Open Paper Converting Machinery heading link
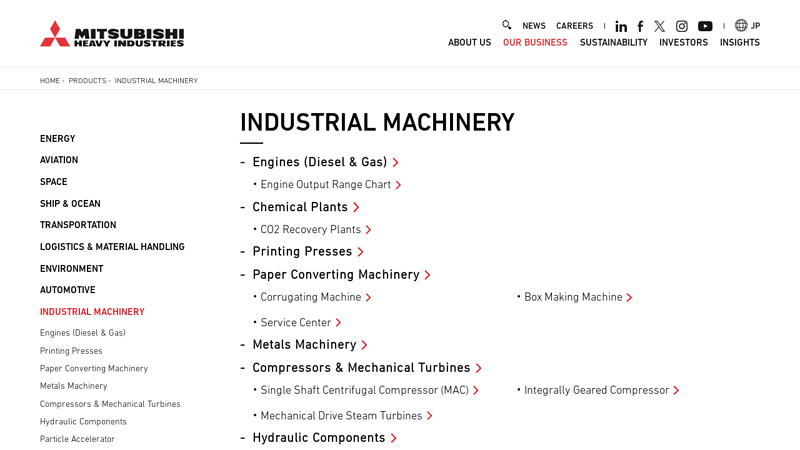The width and height of the screenshot is (800, 450). tap(342, 275)
